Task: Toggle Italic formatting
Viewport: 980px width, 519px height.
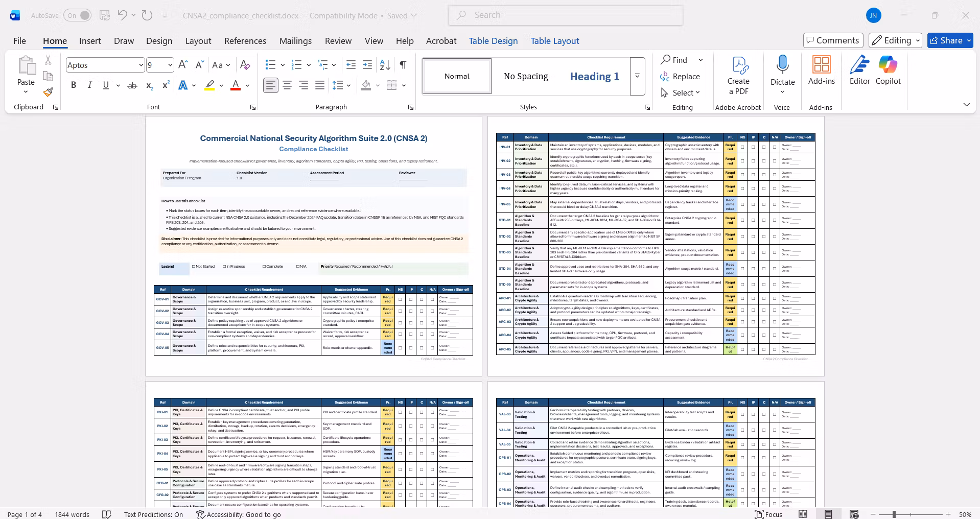Action: coord(89,85)
